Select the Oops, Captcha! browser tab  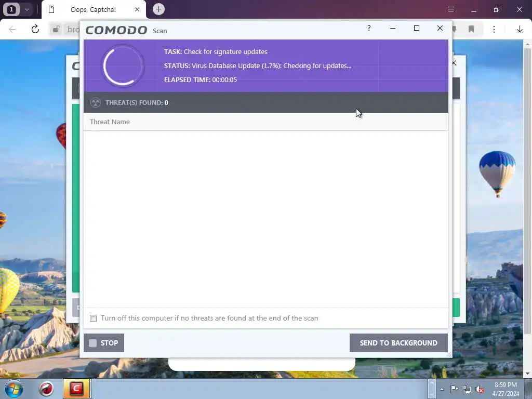coord(94,9)
